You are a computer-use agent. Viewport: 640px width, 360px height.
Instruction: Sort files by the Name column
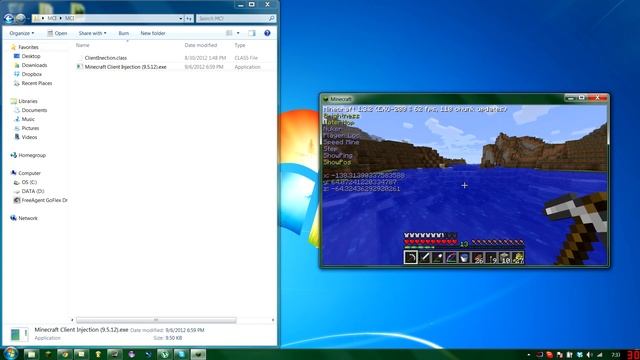(x=82, y=45)
